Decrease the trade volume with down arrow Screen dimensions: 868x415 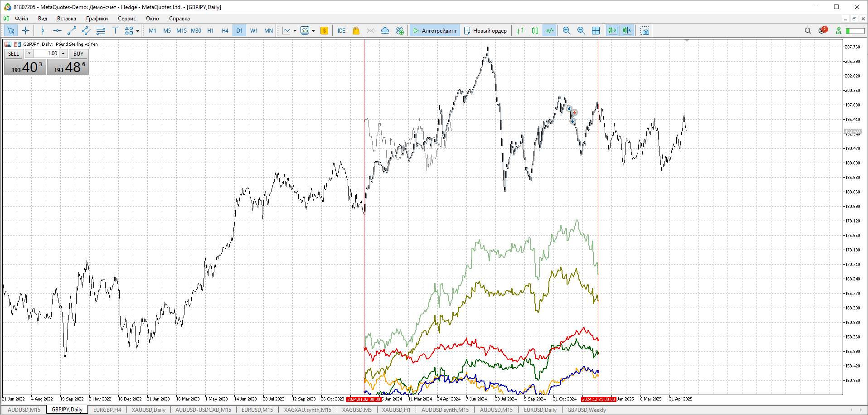tap(29, 53)
